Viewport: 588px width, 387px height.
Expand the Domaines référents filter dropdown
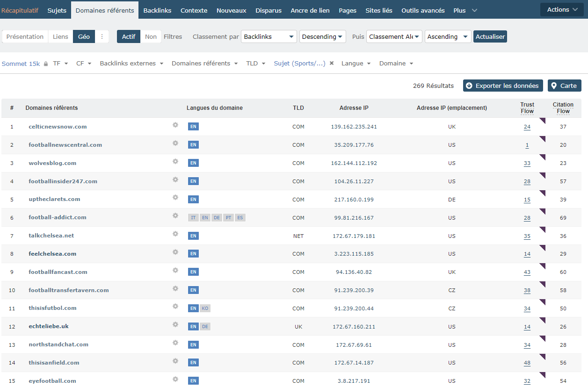205,64
